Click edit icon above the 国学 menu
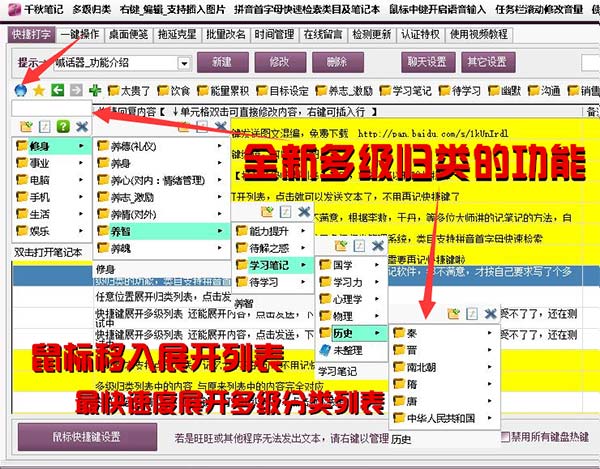This screenshot has width=600, height=469. [x=359, y=246]
